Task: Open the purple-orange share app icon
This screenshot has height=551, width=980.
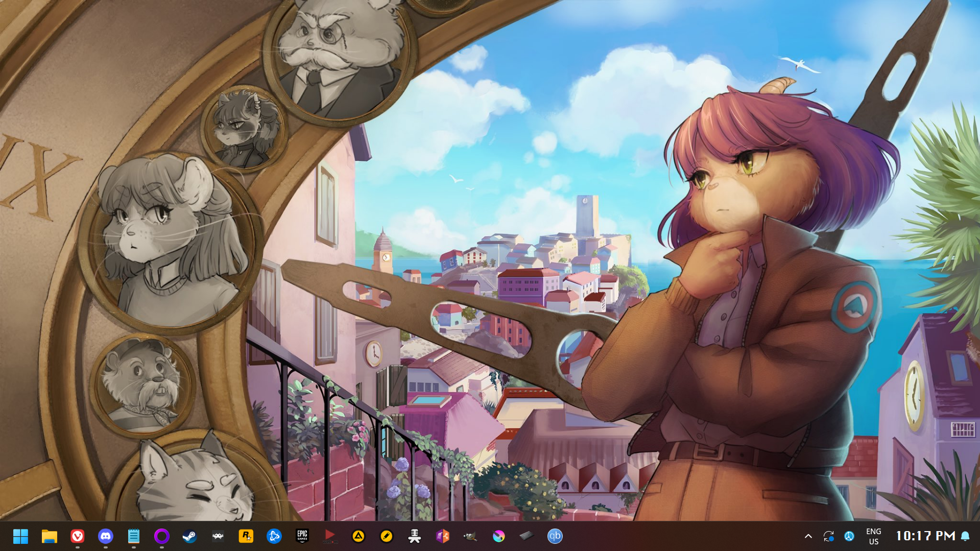Action: pos(443,536)
